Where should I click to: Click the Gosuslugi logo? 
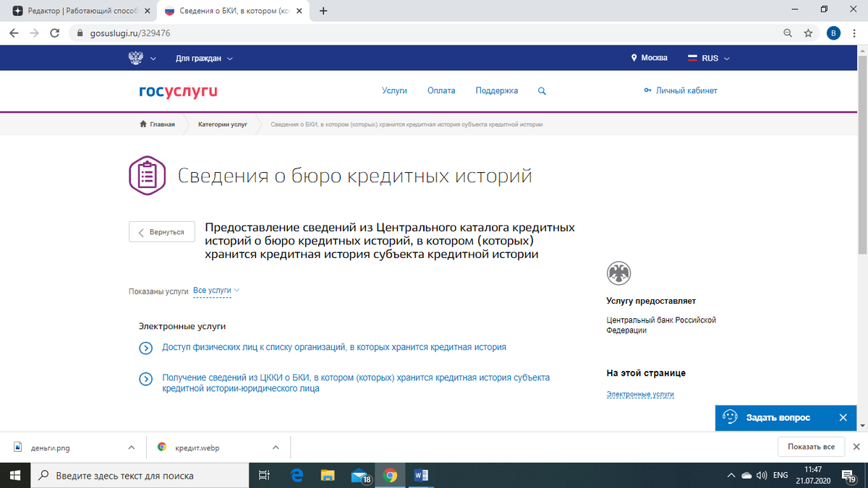point(178,91)
